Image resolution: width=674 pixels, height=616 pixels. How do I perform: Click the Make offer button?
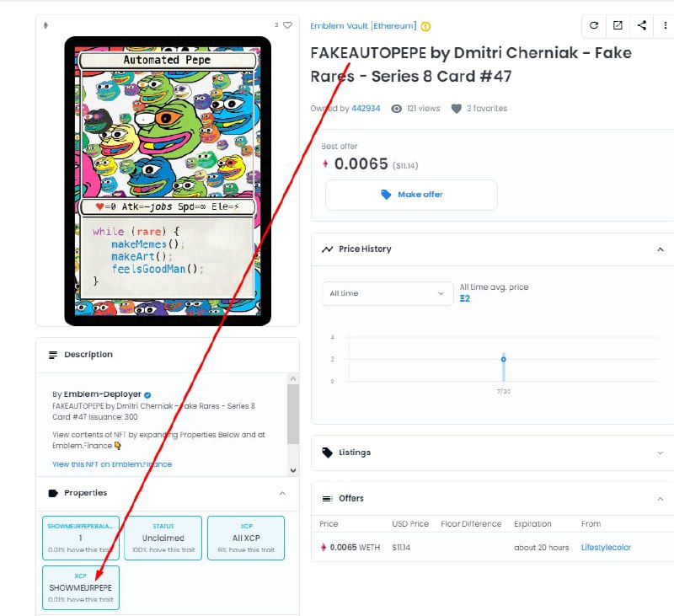click(411, 195)
